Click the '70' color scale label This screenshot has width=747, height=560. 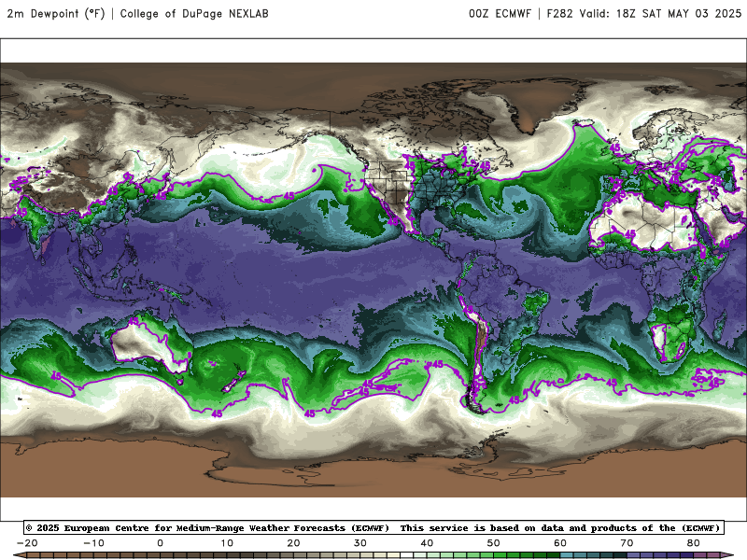tap(627, 543)
